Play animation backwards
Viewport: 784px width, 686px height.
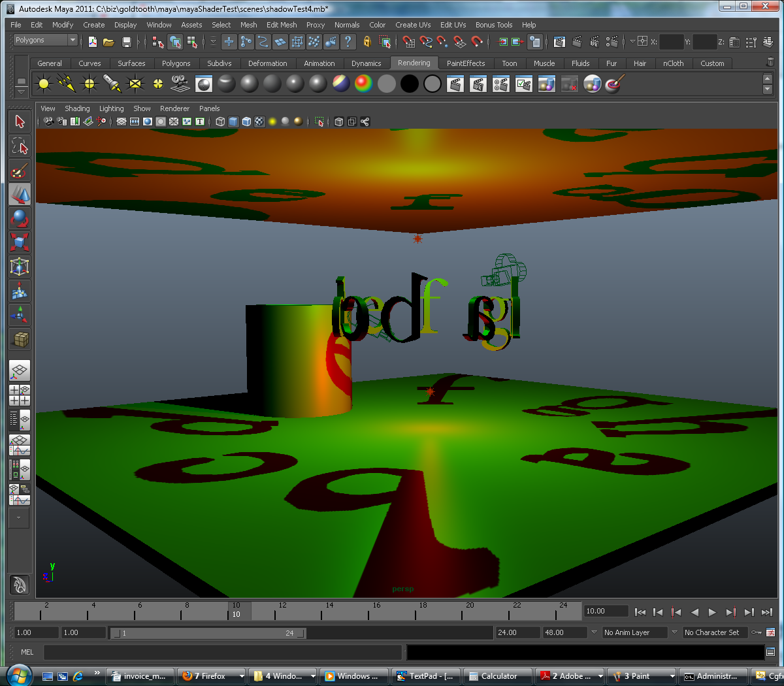click(694, 612)
